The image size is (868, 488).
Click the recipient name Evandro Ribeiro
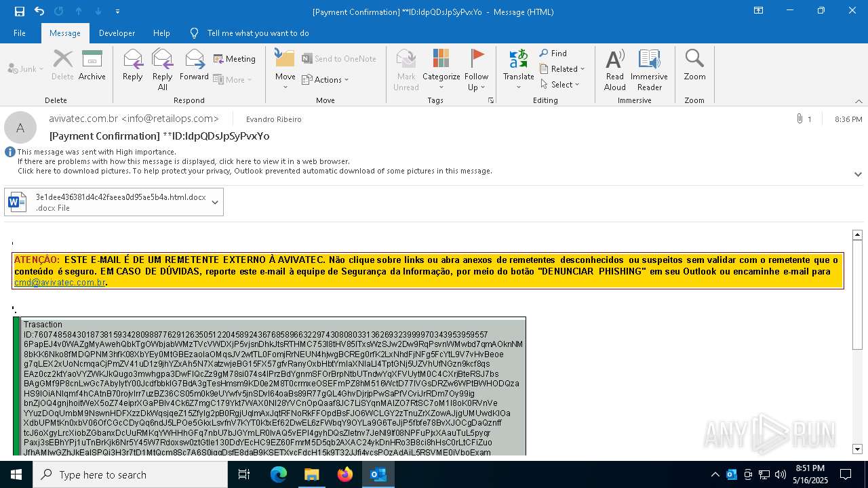tap(273, 119)
